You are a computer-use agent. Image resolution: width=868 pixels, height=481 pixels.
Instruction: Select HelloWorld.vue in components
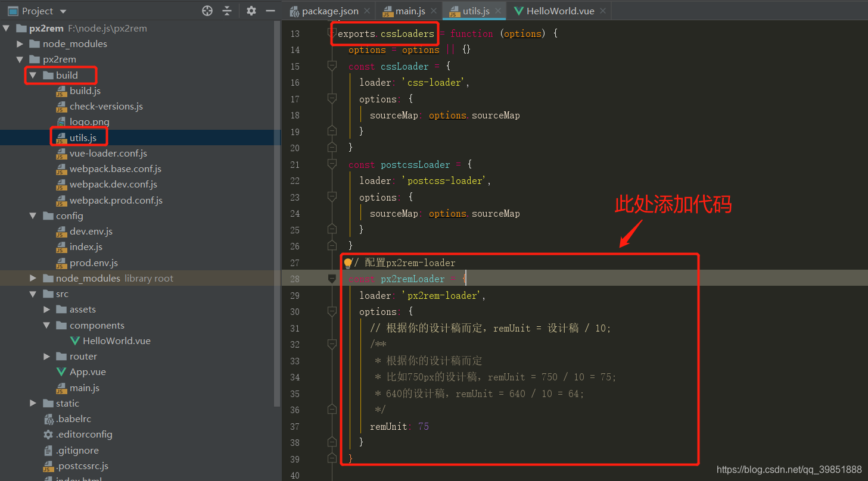tap(116, 341)
